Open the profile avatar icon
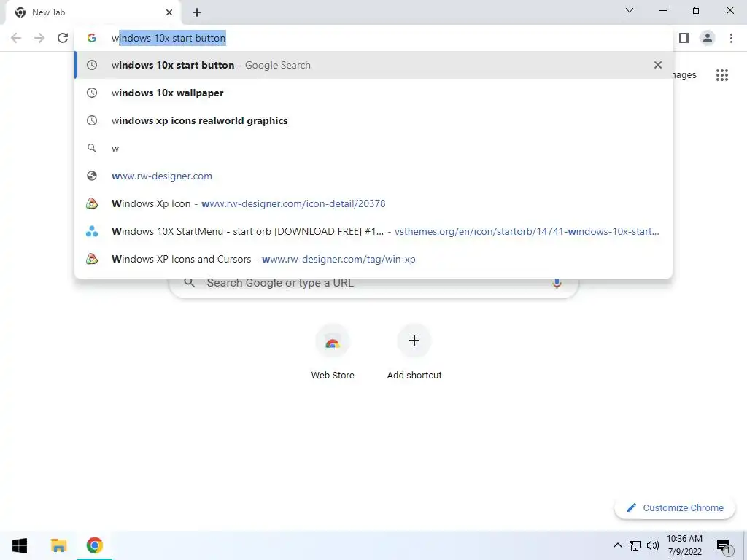Viewport: 747px width, 560px height. [708, 38]
